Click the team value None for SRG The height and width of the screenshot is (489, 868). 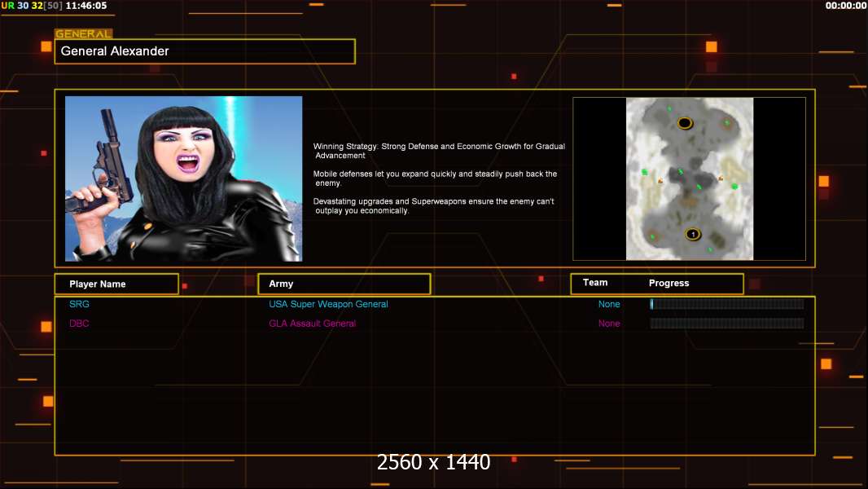point(609,304)
